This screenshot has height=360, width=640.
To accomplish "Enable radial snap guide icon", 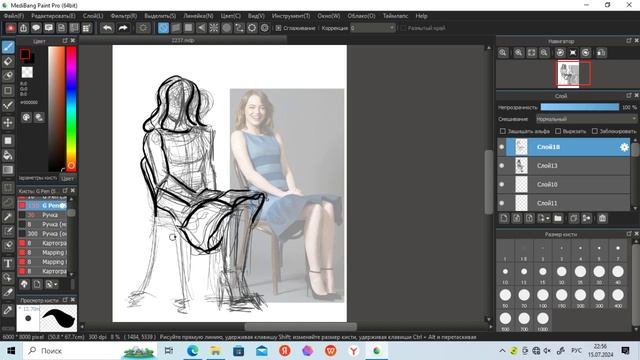I will coord(214,28).
